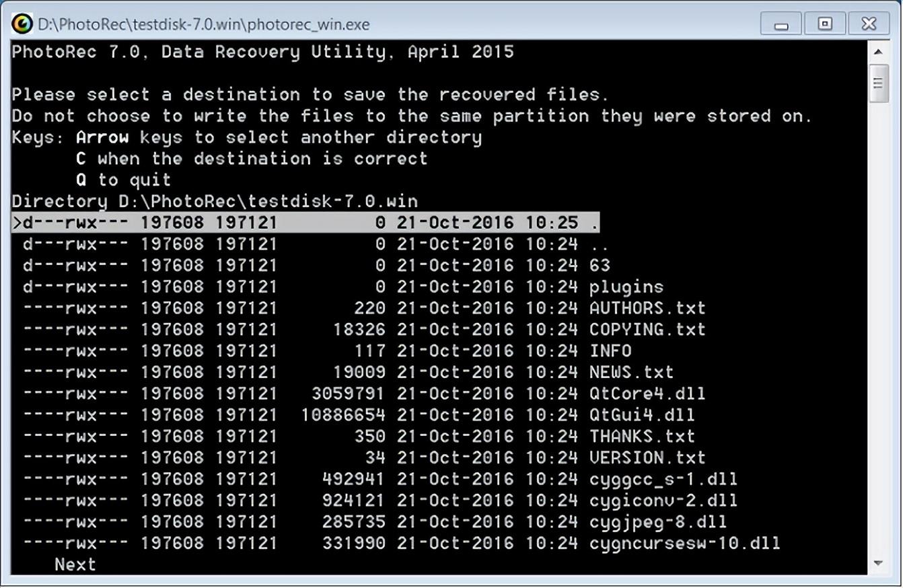Screen dimensions: 903x588
Task: Select the current directory '.' entry
Action: pos(305,223)
